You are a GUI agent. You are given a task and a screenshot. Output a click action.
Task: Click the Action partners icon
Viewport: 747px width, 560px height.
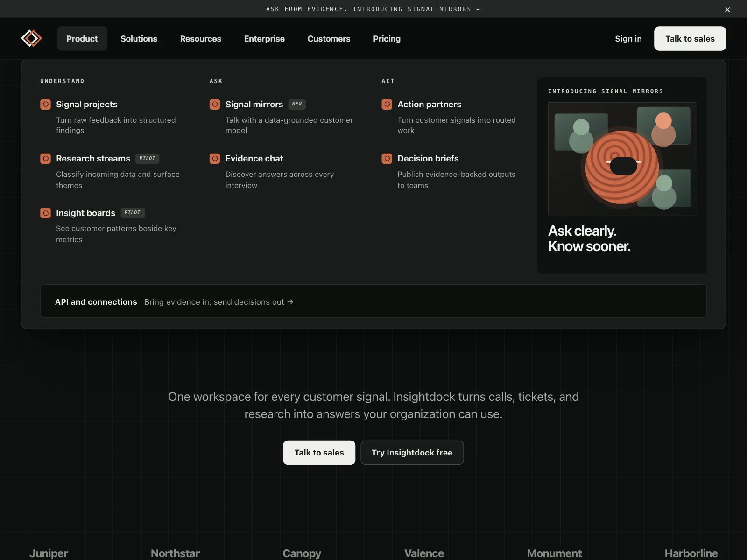click(387, 105)
